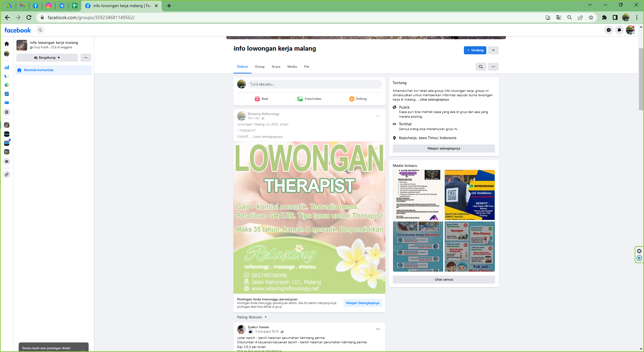Image resolution: width=644 pixels, height=352 pixels.
Task: Open the gaming controller icon in left rail
Action: click(x=7, y=103)
